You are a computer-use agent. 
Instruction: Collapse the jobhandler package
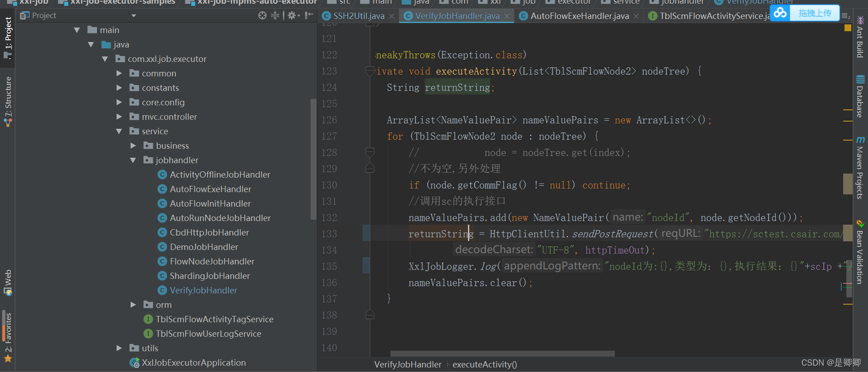[133, 160]
